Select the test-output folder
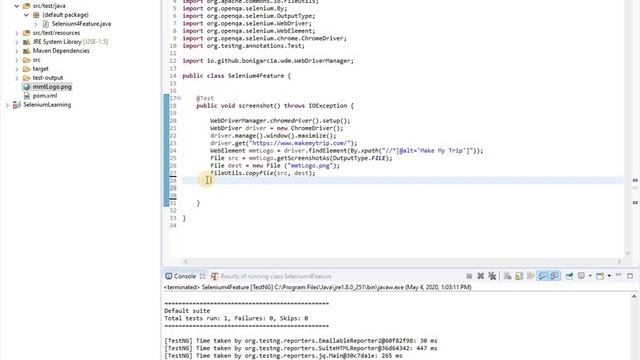 point(48,78)
